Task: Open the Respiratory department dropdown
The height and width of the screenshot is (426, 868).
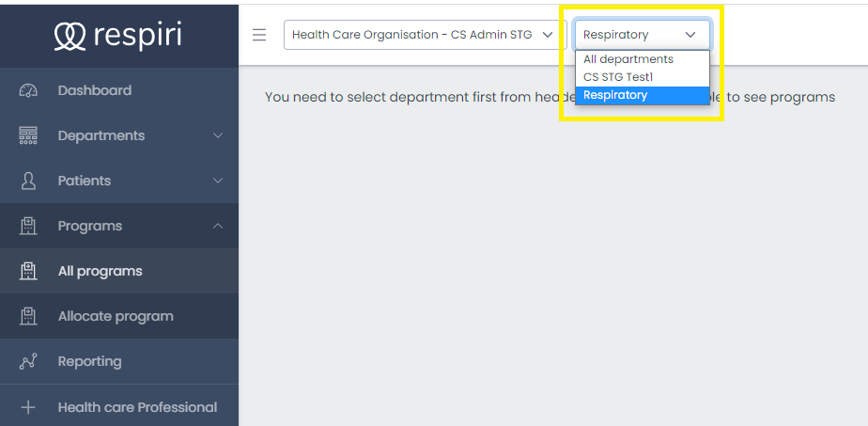Action: coord(642,35)
